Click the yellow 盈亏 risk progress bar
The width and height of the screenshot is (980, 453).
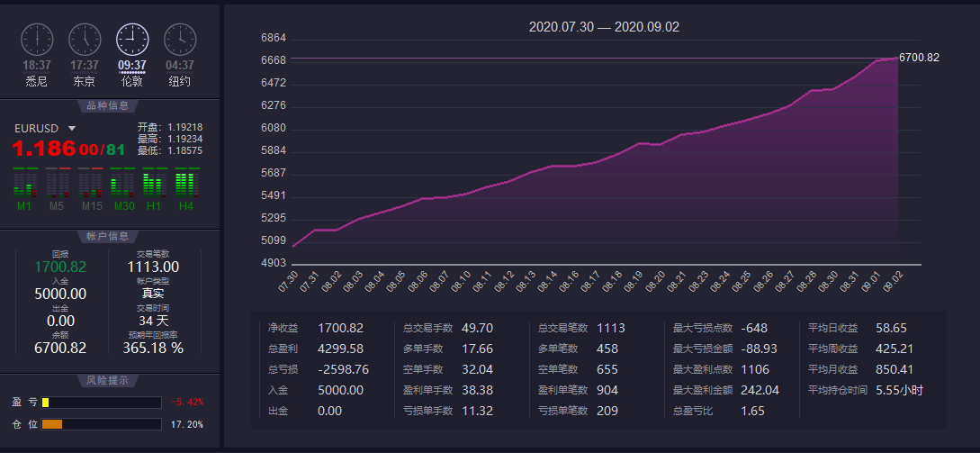pyautogui.click(x=101, y=402)
